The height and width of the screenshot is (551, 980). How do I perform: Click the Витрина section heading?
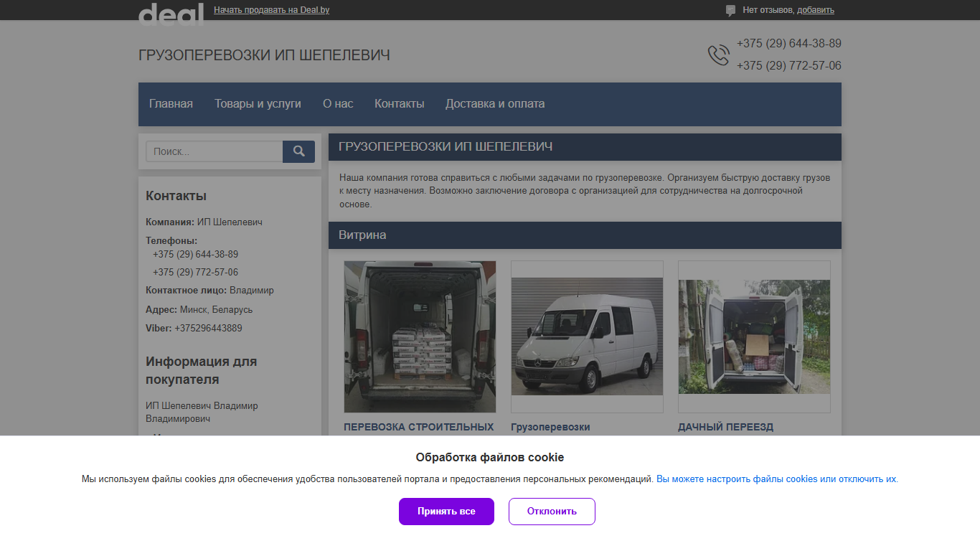coord(362,235)
